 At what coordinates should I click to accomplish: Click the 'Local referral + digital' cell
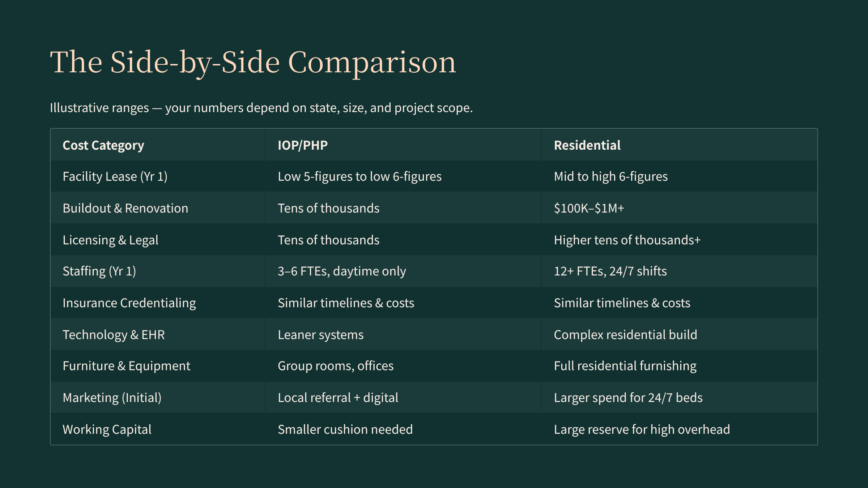(338, 398)
